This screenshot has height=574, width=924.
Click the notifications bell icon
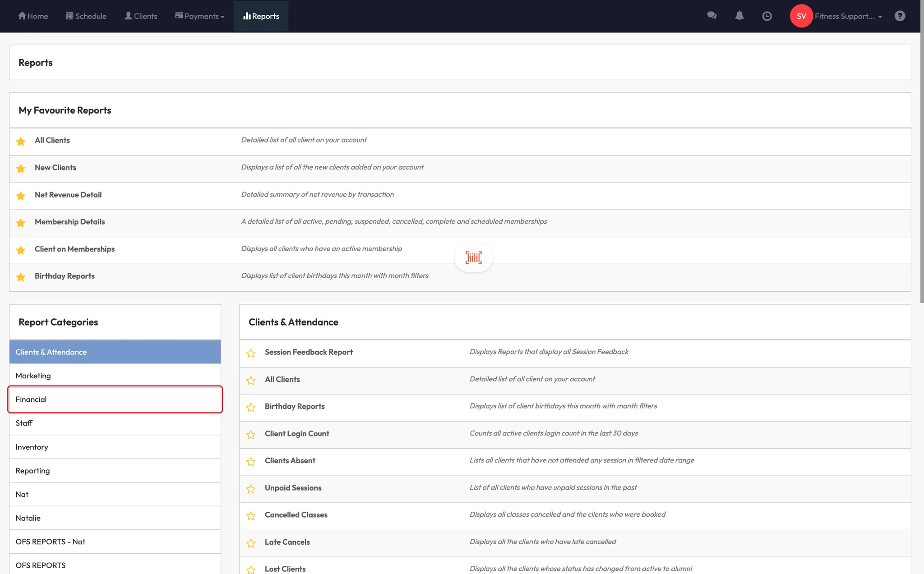pos(739,16)
